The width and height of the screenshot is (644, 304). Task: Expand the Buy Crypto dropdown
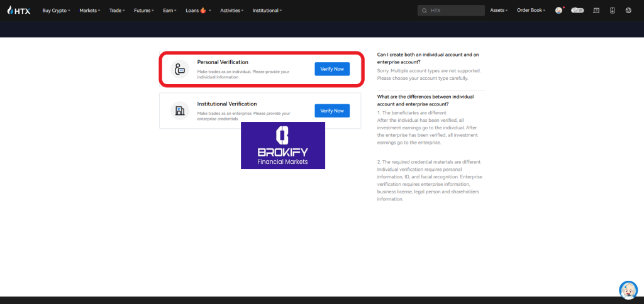[x=56, y=11]
